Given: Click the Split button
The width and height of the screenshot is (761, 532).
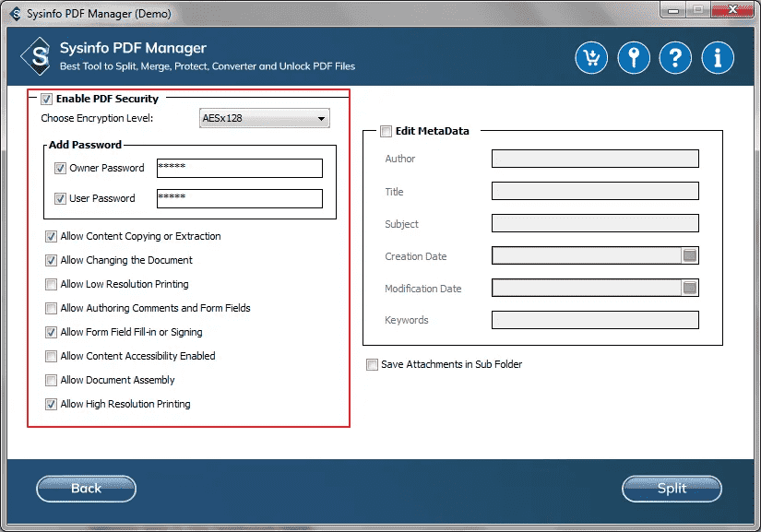Looking at the screenshot, I should point(672,489).
